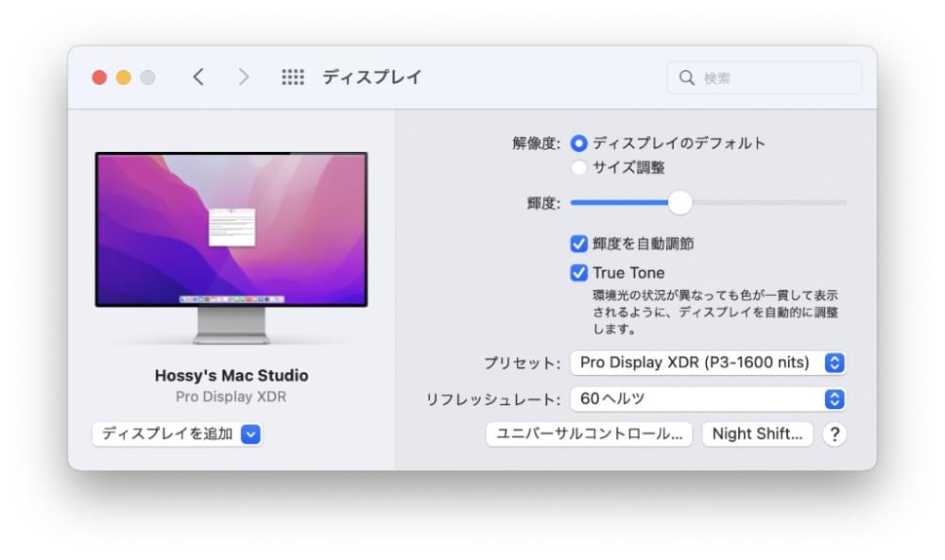
Task: Open the ディスプレイを追加 dropdown menu
Action: (x=177, y=434)
